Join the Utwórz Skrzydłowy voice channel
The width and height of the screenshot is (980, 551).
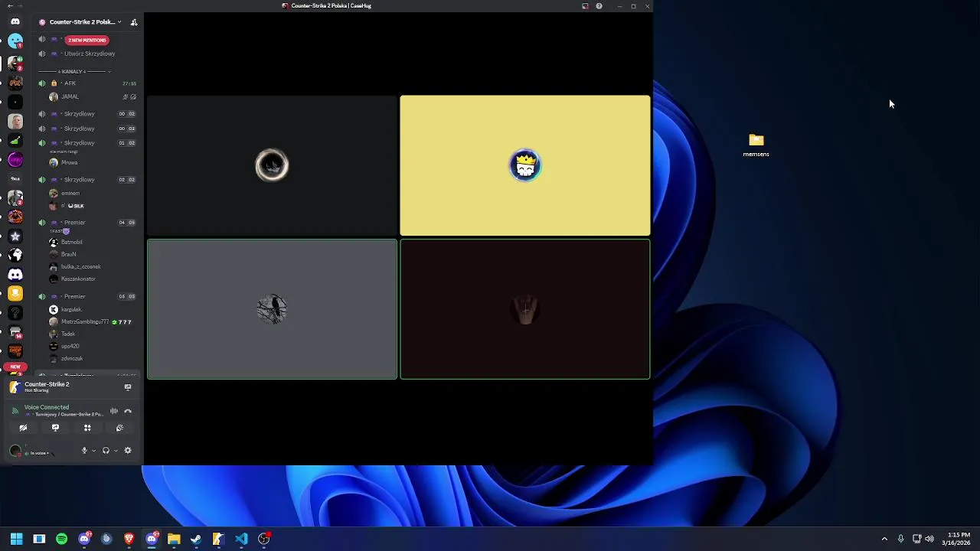point(88,54)
